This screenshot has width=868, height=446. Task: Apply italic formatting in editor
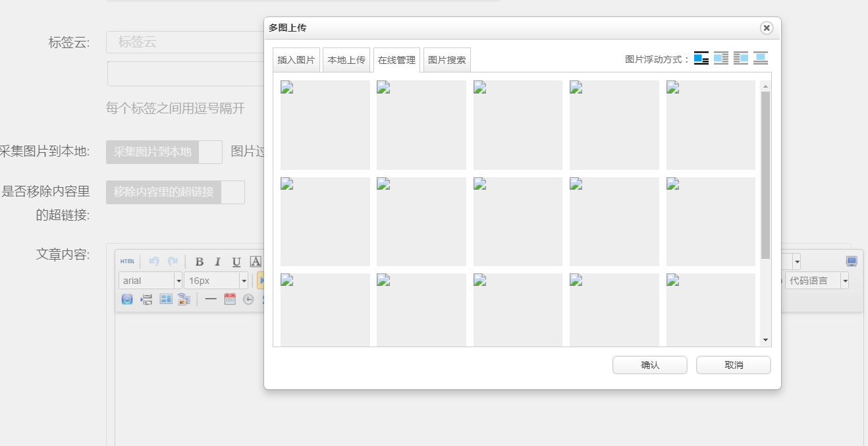click(217, 262)
